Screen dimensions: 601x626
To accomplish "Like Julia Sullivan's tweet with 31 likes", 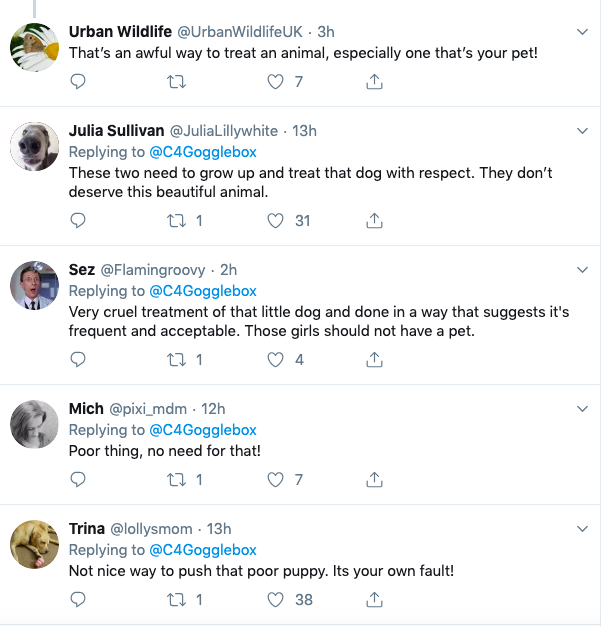I will pyautogui.click(x=277, y=221).
